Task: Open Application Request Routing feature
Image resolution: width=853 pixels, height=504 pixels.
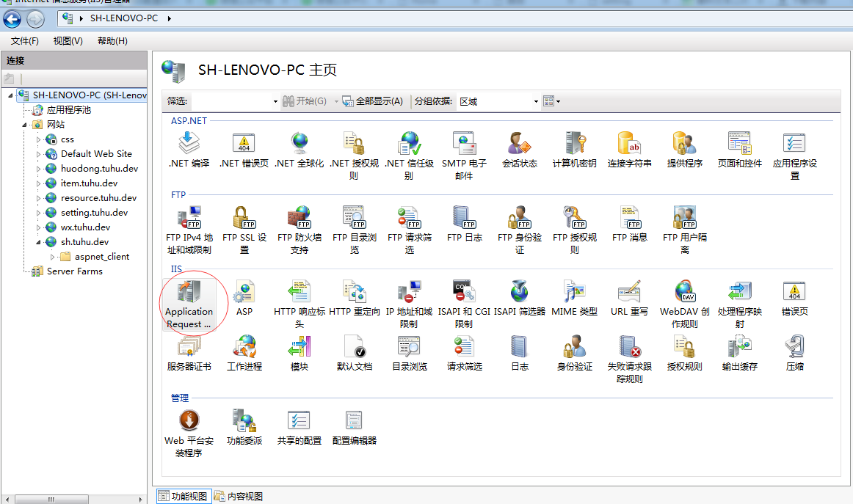Action: coord(189,304)
